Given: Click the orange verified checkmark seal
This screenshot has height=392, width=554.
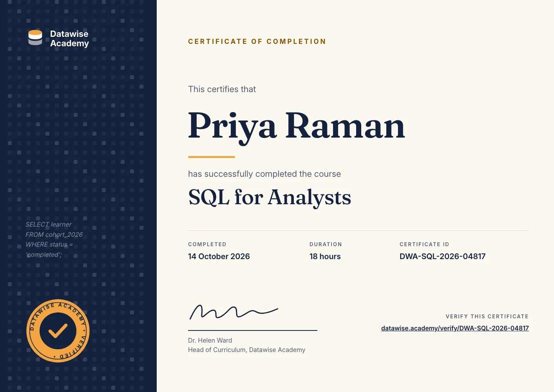Looking at the screenshot, I should coord(58,331).
